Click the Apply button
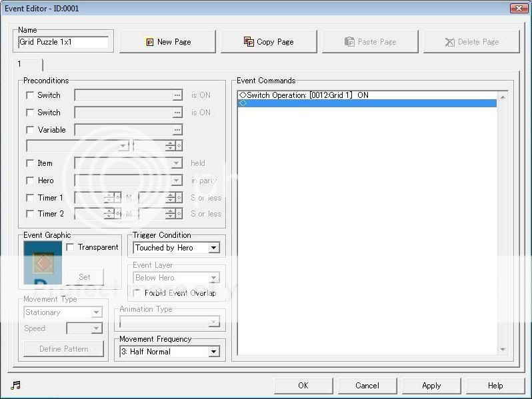This screenshot has height=399, width=532. click(431, 385)
